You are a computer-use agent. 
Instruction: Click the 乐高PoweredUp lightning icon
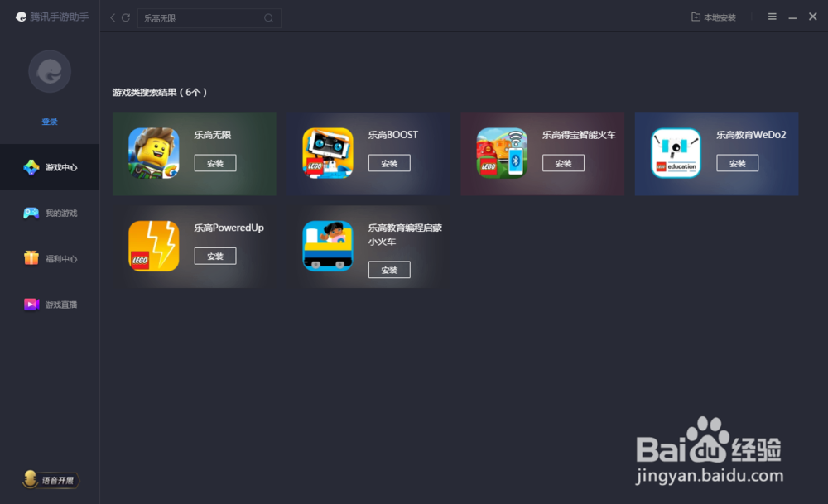[154, 246]
